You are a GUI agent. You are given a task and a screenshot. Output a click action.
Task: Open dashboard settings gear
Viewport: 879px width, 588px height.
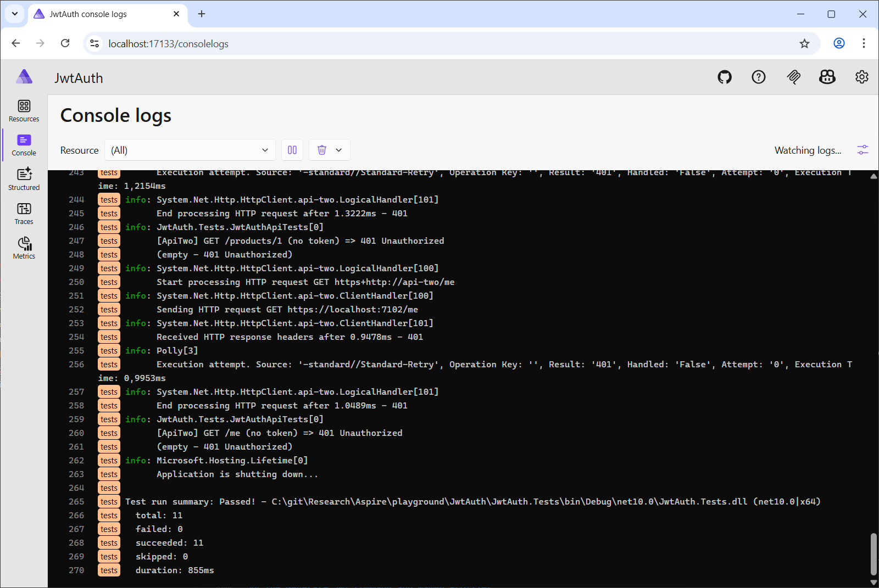point(861,77)
